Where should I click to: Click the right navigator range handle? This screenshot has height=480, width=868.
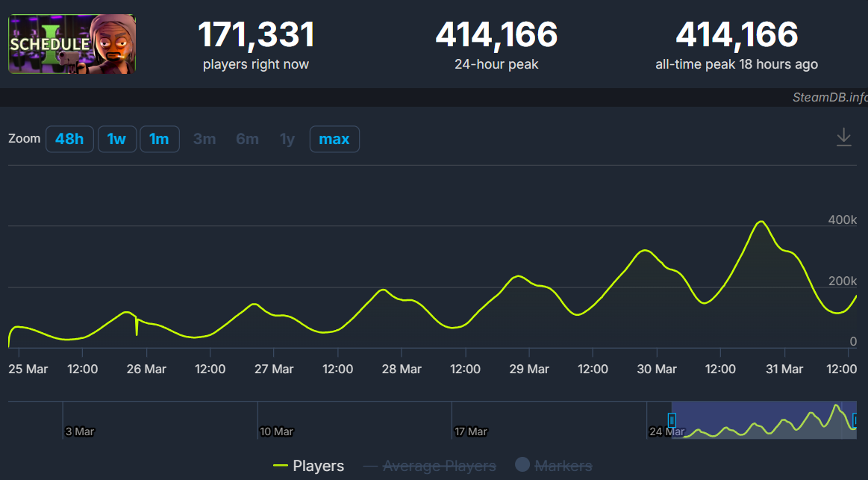[855, 420]
